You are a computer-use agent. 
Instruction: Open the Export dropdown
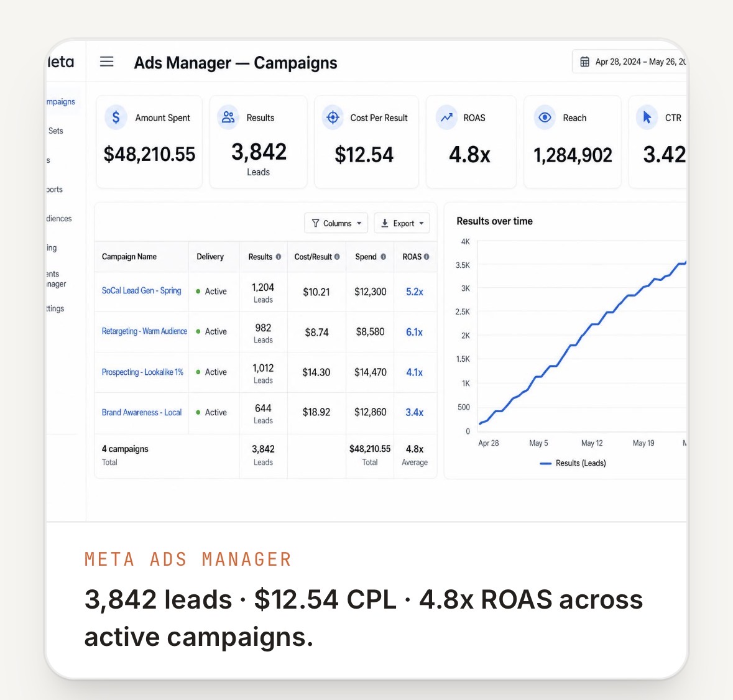click(x=402, y=223)
